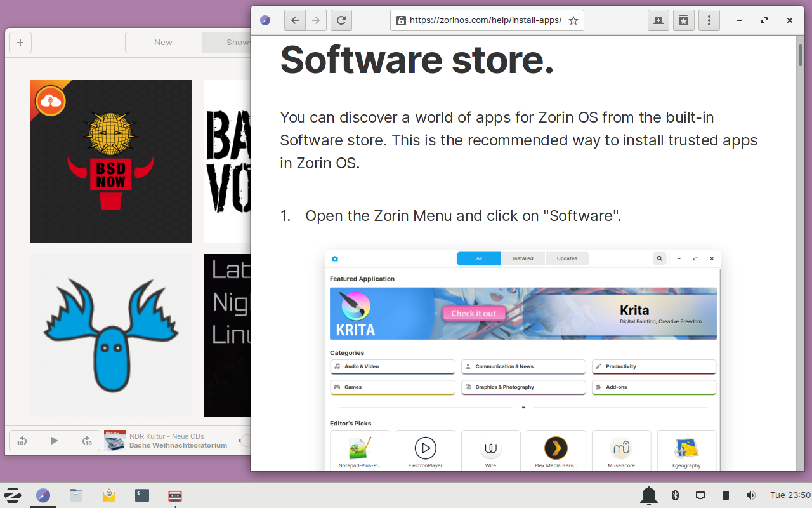Add a podcast with the plus button
This screenshot has width=812, height=508.
[x=20, y=43]
